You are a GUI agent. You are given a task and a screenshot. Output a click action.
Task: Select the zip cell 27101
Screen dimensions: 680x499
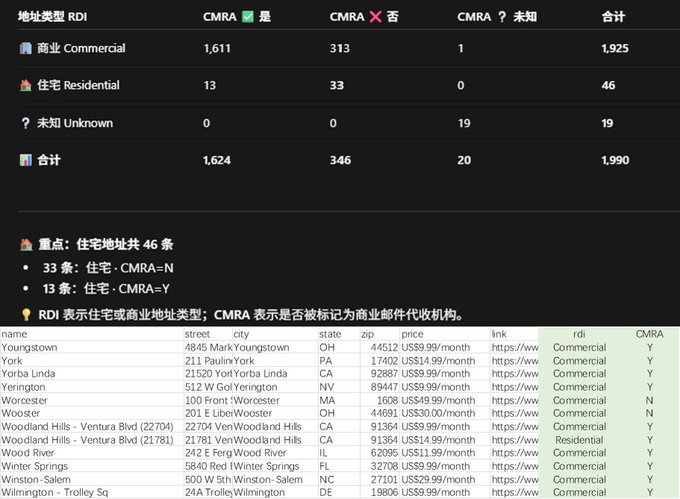[379, 479]
